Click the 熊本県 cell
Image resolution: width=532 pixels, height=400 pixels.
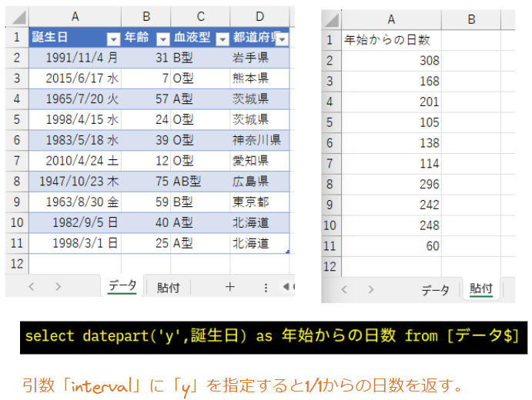click(x=260, y=78)
